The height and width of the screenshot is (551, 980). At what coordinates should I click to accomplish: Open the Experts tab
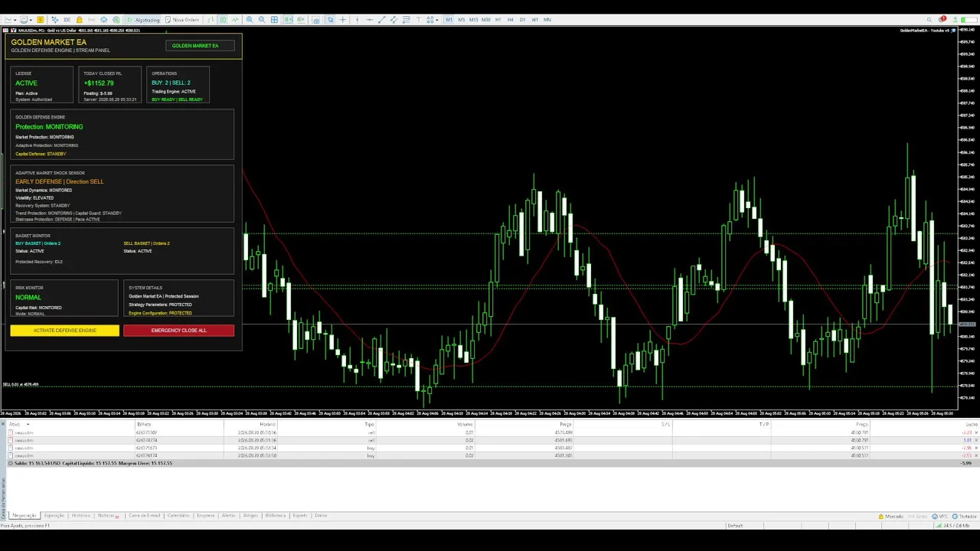(300, 516)
